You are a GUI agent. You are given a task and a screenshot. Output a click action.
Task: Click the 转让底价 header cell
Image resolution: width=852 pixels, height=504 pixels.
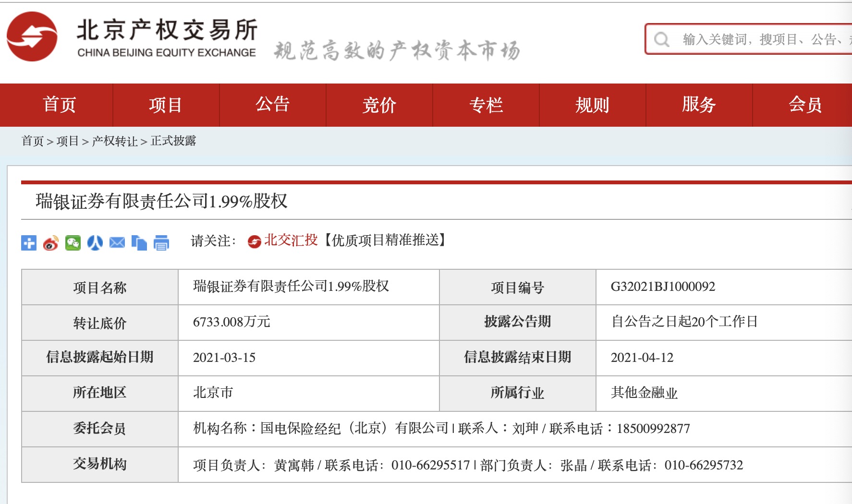(x=100, y=323)
